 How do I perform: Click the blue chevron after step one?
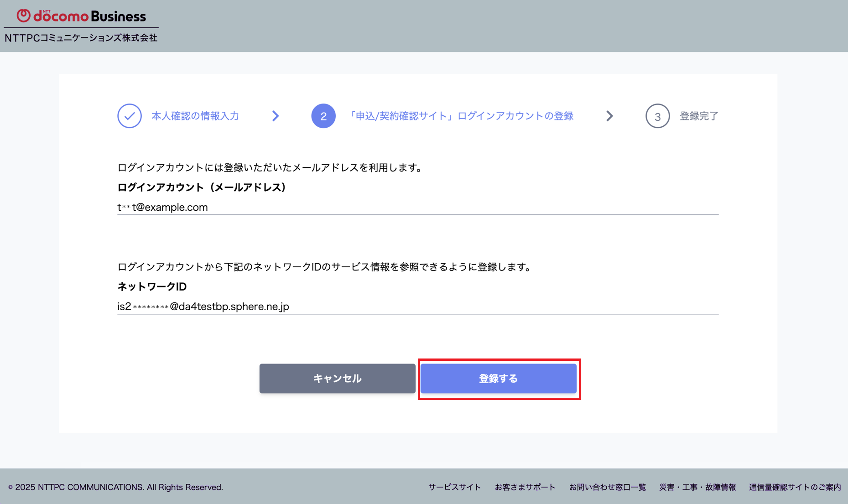click(x=276, y=116)
